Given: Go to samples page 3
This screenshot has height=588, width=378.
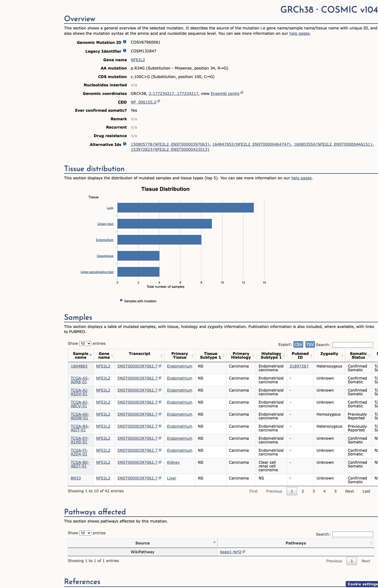Looking at the screenshot, I should point(314,491).
